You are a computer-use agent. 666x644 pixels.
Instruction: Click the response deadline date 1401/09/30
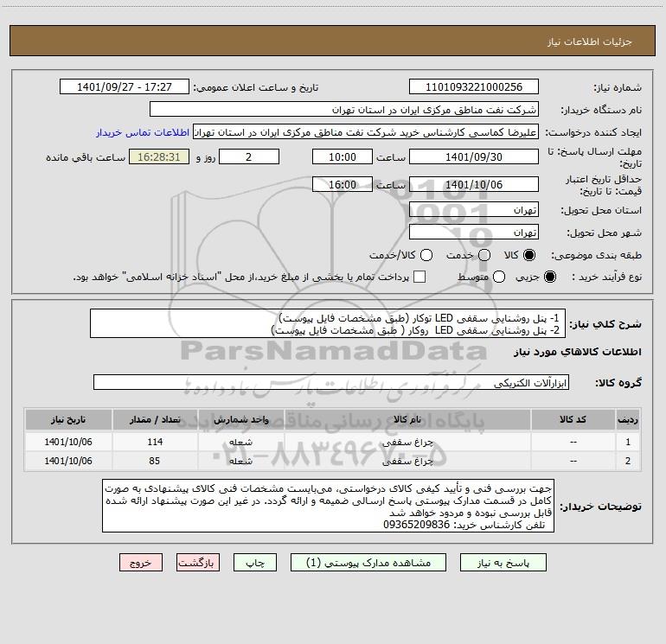pyautogui.click(x=474, y=156)
